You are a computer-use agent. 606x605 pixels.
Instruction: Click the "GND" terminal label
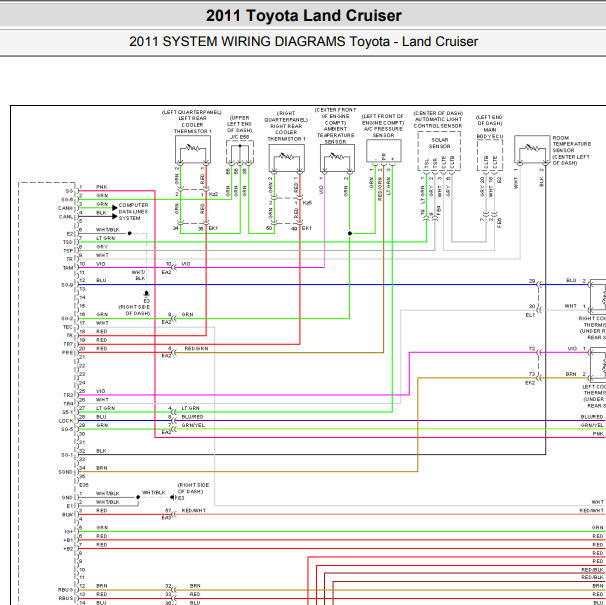[x=67, y=498]
